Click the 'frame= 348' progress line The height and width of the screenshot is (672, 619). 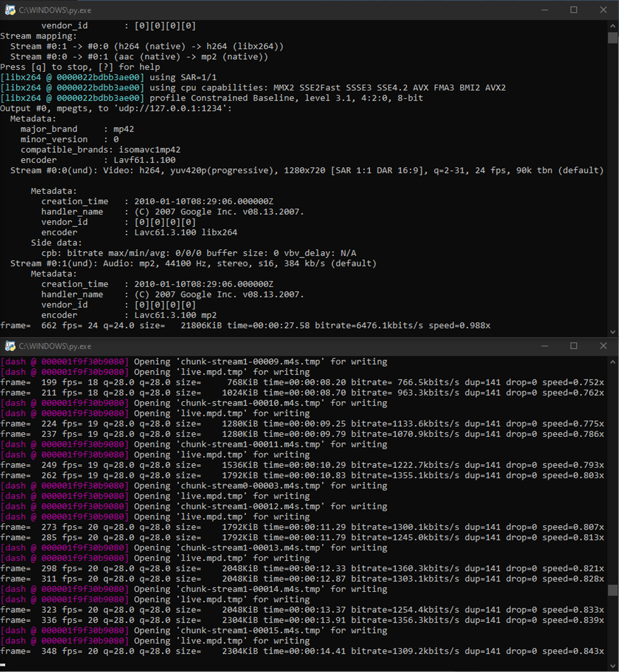point(302,651)
